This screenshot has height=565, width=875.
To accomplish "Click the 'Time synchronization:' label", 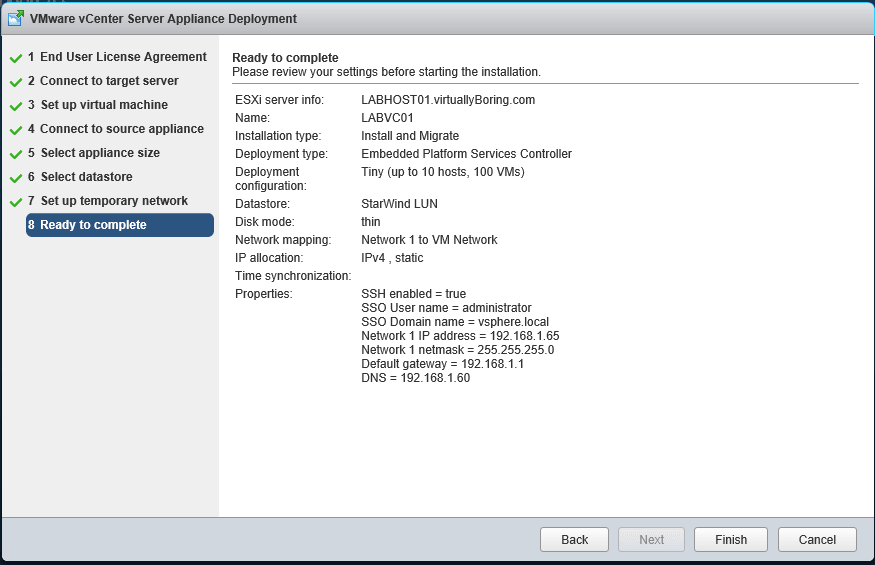I will (293, 276).
